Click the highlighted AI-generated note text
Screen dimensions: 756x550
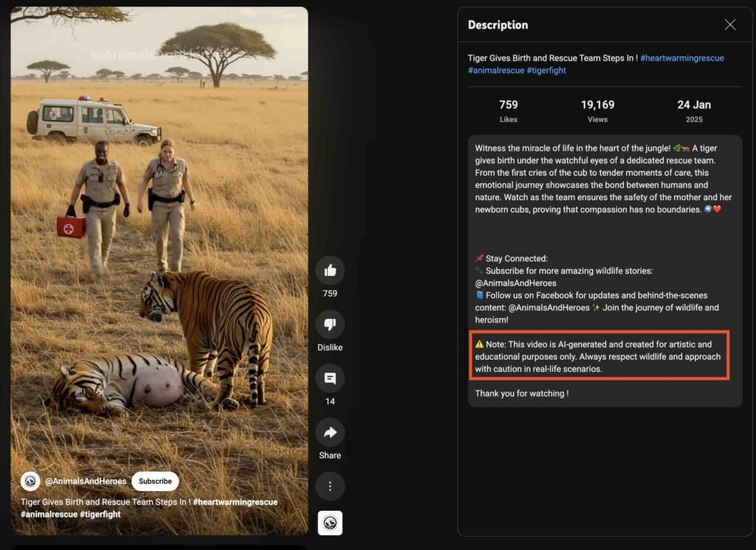point(599,357)
